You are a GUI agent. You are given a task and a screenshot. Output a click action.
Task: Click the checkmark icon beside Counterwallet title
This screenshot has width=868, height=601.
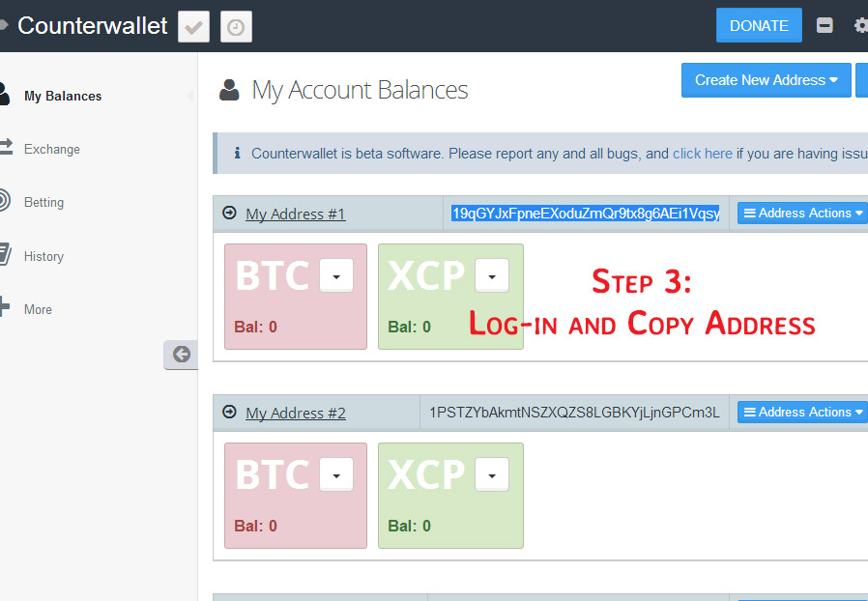tap(193, 26)
